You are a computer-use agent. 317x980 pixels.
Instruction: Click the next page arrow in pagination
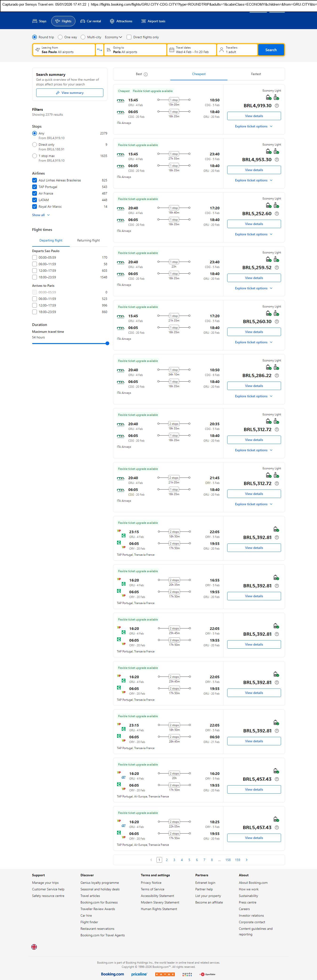(247, 860)
